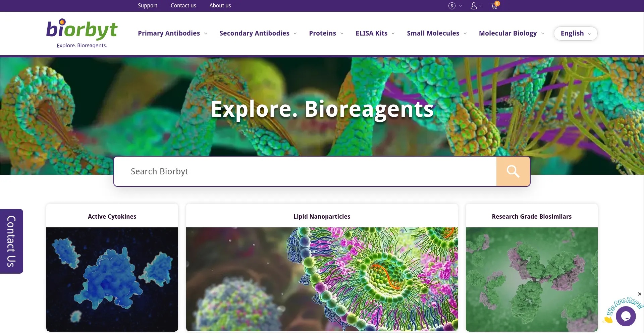Expand the Molecular Biology chevron
Image resolution: width=644 pixels, height=333 pixels.
click(543, 34)
